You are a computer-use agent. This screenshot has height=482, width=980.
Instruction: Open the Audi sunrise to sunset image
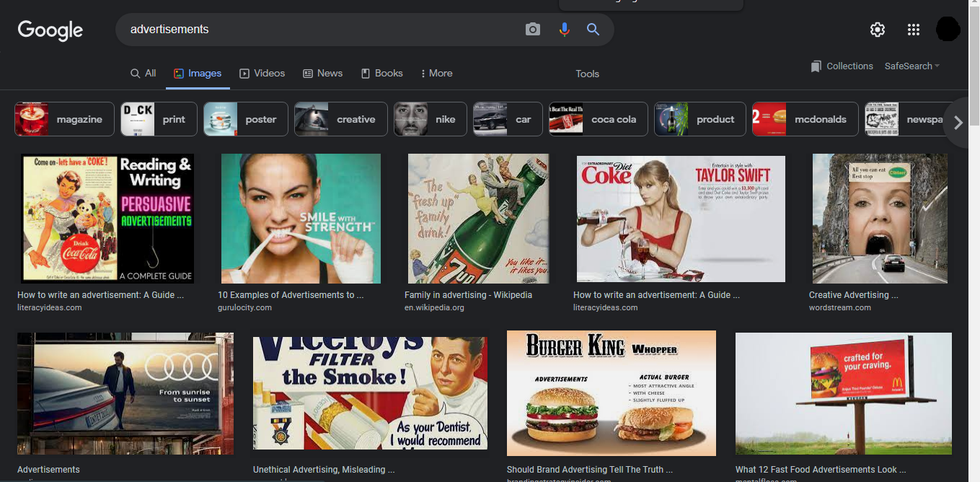click(125, 393)
